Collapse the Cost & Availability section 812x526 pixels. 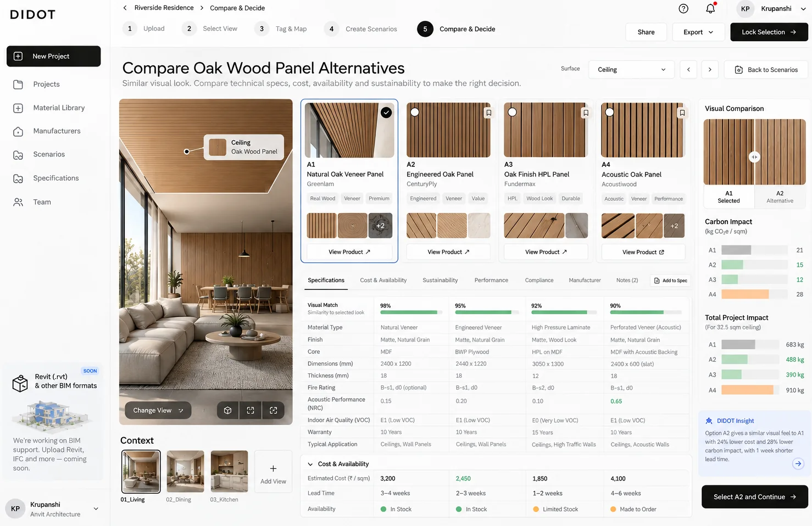pyautogui.click(x=310, y=464)
